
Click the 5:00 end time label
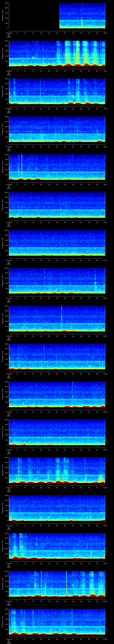pos(105,33)
